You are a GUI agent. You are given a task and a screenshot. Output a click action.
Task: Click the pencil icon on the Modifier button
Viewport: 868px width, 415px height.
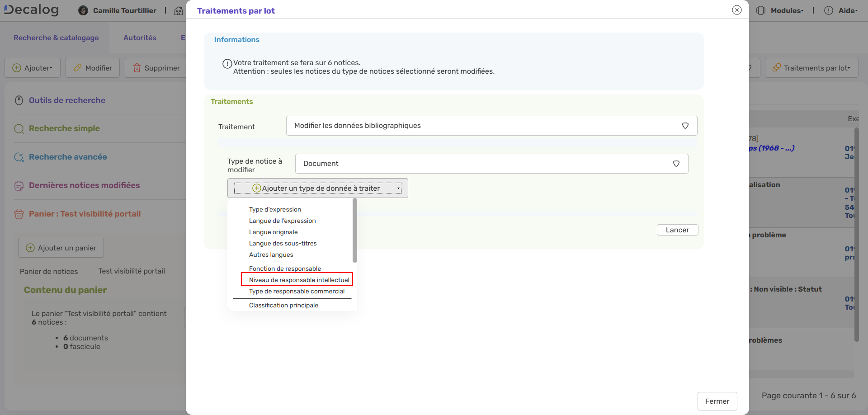(78, 68)
